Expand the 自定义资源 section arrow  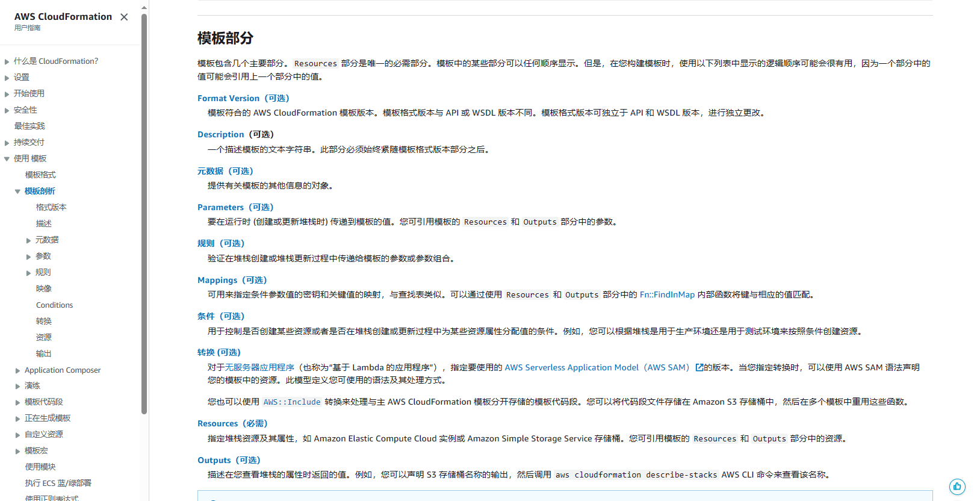(17, 435)
